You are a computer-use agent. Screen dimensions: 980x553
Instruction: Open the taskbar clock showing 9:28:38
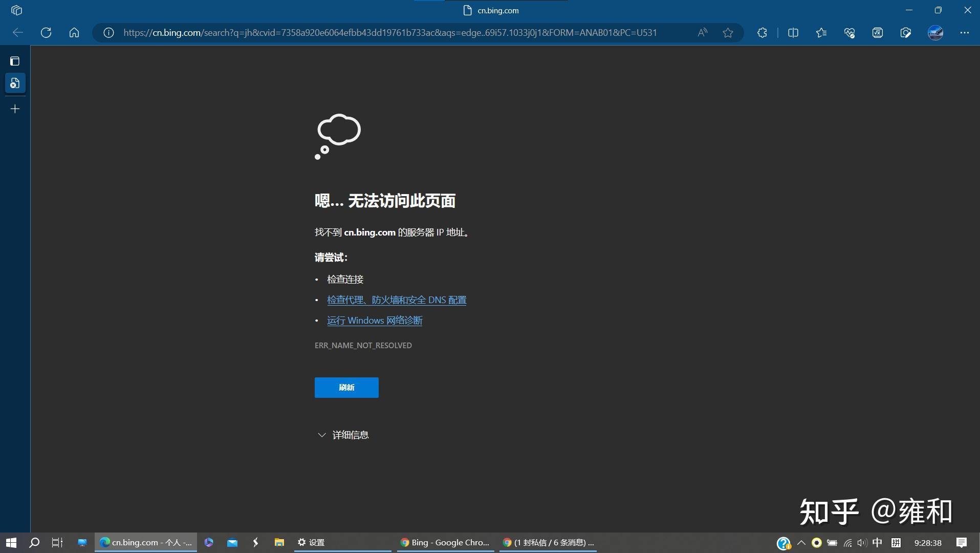click(x=928, y=543)
